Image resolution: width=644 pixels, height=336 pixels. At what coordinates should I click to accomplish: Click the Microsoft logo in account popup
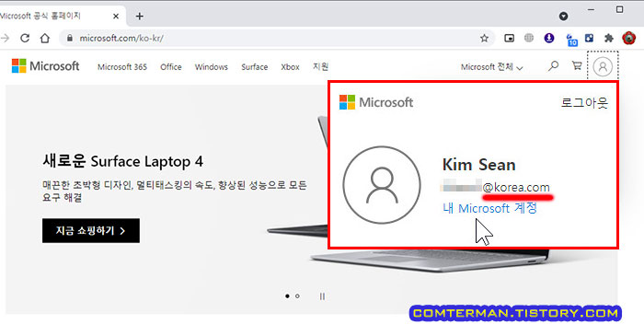coord(376,102)
